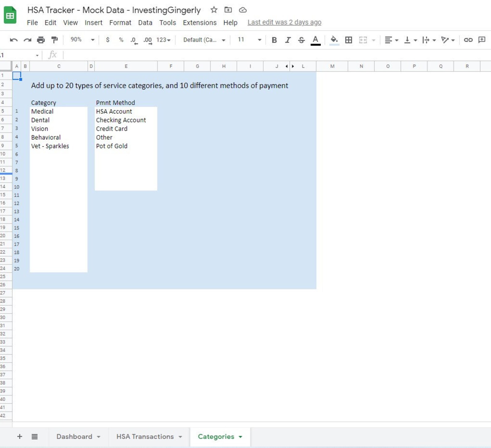Print the spreadsheet via printer icon
Screen dimensions: 491x448
[x=41, y=40]
